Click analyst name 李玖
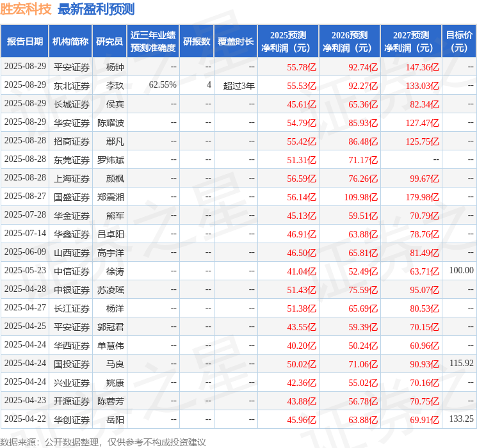Image resolution: width=477 pixels, height=448 pixels. 115,86
